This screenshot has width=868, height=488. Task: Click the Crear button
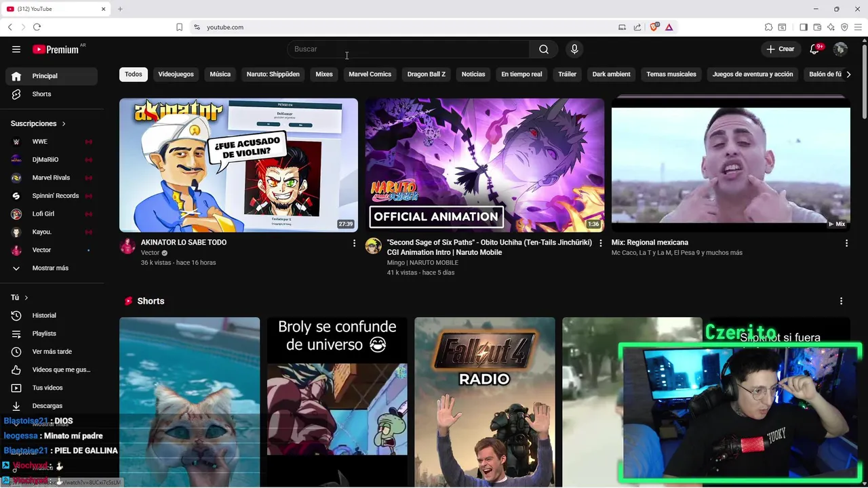(781, 49)
